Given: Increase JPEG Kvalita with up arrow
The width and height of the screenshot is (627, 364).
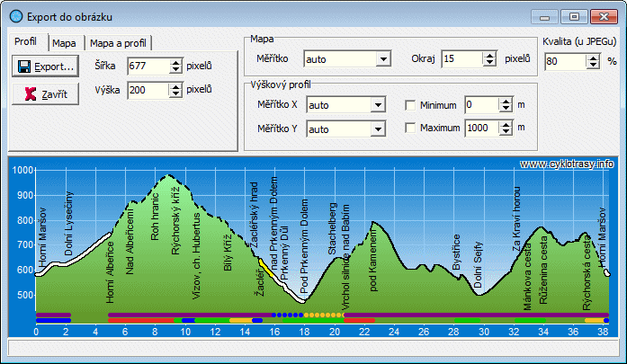Looking at the screenshot, I should [593, 58].
